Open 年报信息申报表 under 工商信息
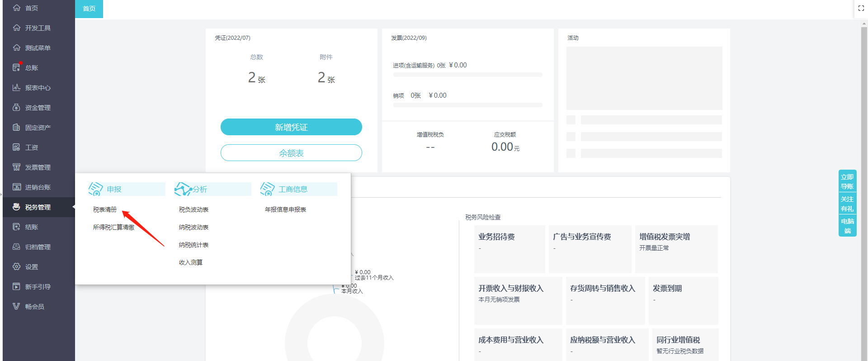The image size is (868, 361). pos(285,209)
